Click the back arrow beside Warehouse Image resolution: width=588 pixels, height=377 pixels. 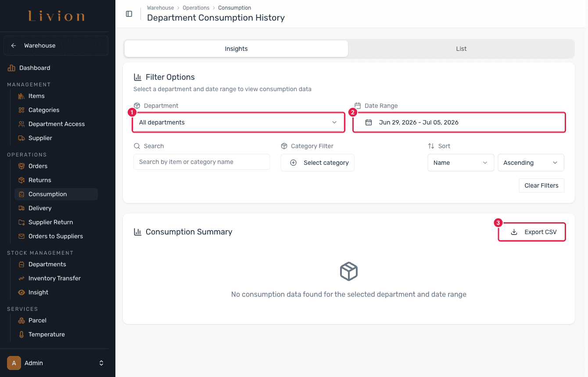coord(14,46)
